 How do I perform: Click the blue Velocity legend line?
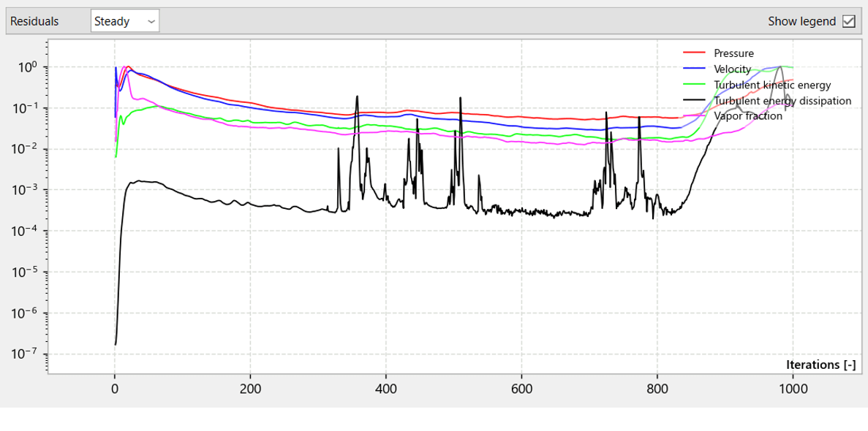695,67
